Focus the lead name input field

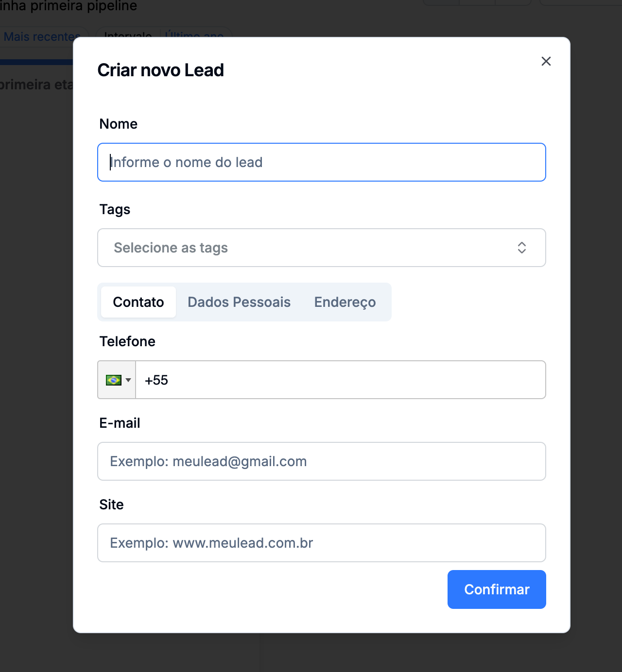tap(321, 162)
